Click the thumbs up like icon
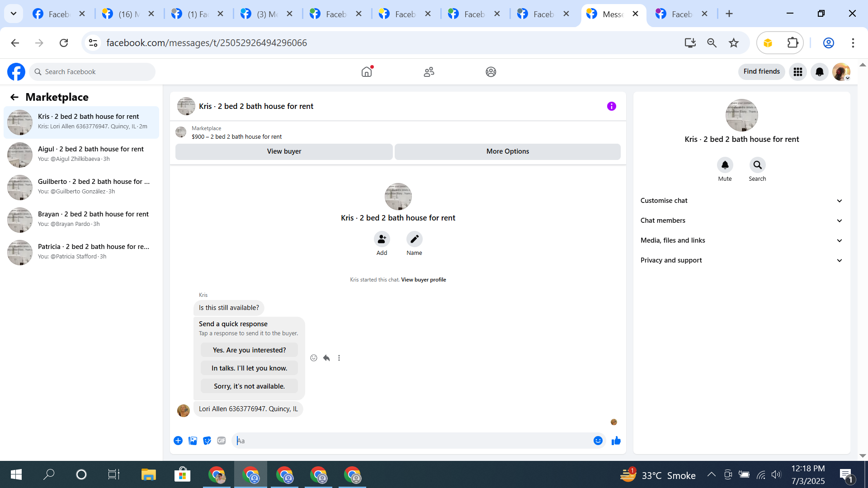868x488 pixels. (616, 441)
